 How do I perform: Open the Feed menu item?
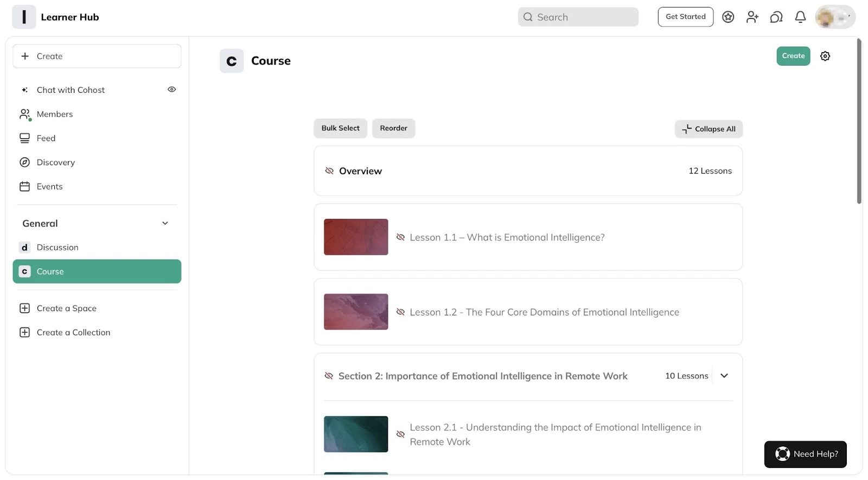(97, 138)
